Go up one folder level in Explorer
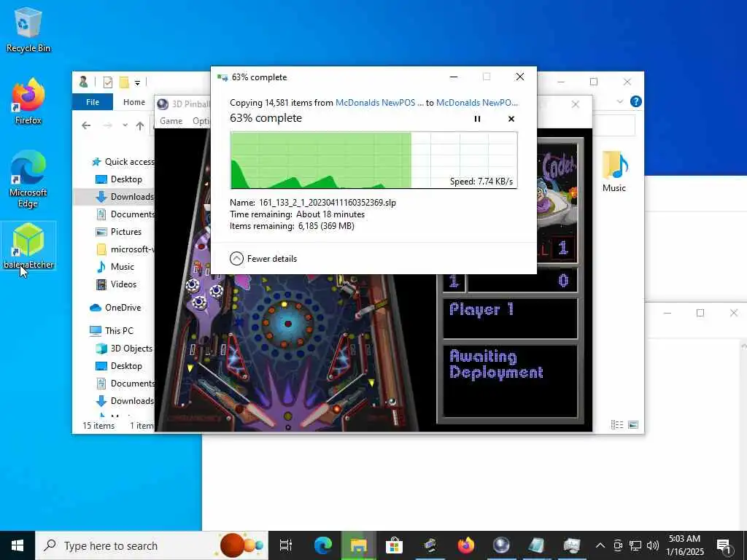Image resolution: width=747 pixels, height=560 pixels. [139, 125]
